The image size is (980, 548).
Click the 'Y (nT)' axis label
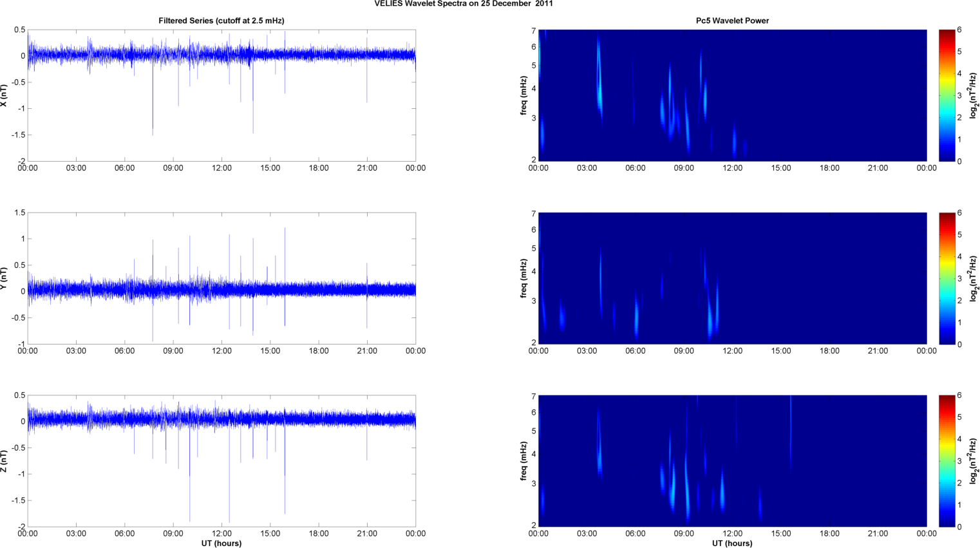tap(4, 278)
